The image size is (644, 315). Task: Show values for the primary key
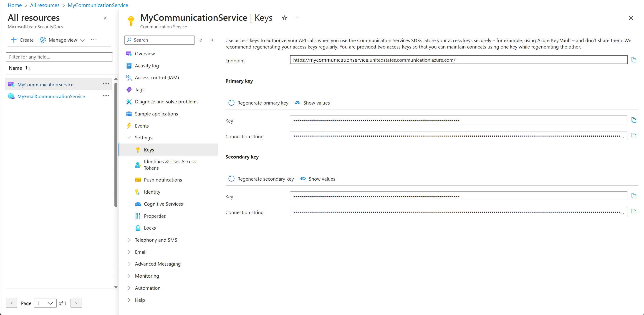point(312,103)
